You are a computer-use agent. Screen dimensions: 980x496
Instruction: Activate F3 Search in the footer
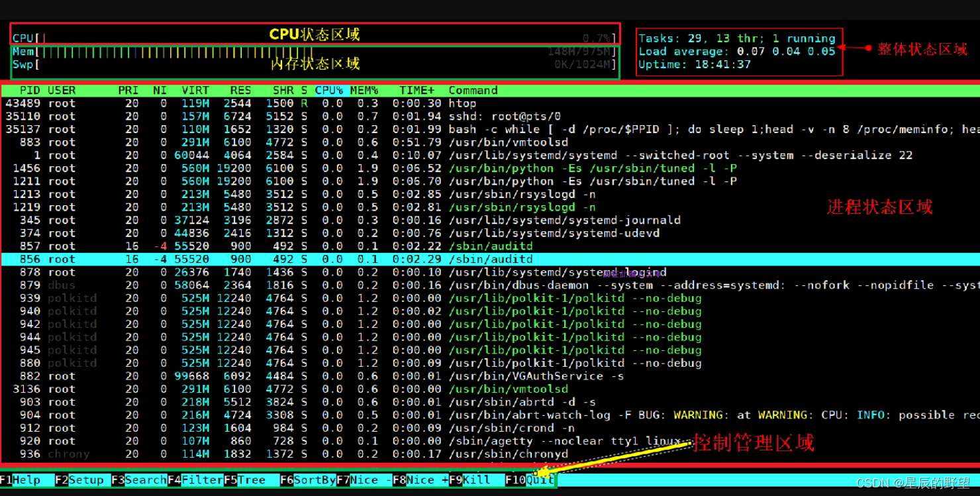(x=139, y=480)
